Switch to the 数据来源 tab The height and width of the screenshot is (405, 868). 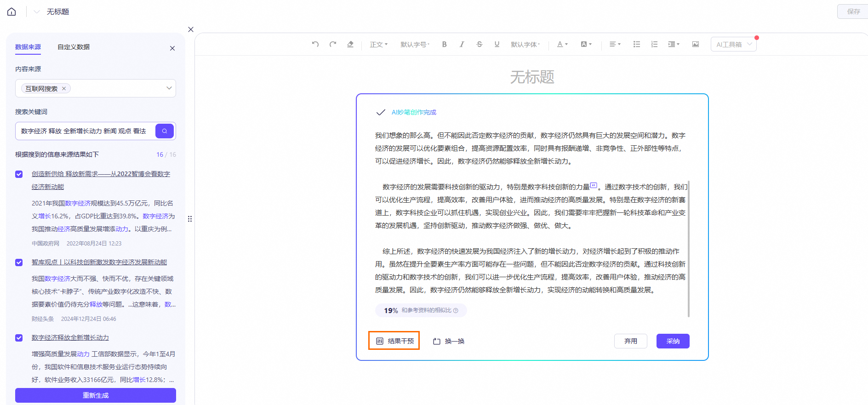pyautogui.click(x=28, y=47)
